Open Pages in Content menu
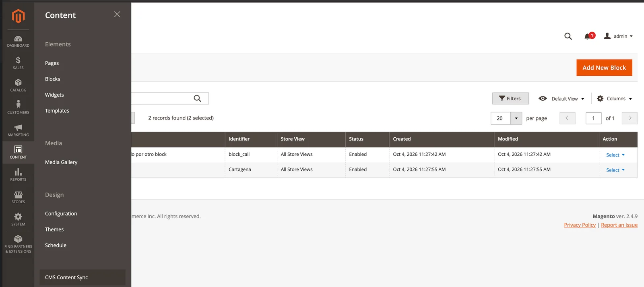 [x=52, y=63]
